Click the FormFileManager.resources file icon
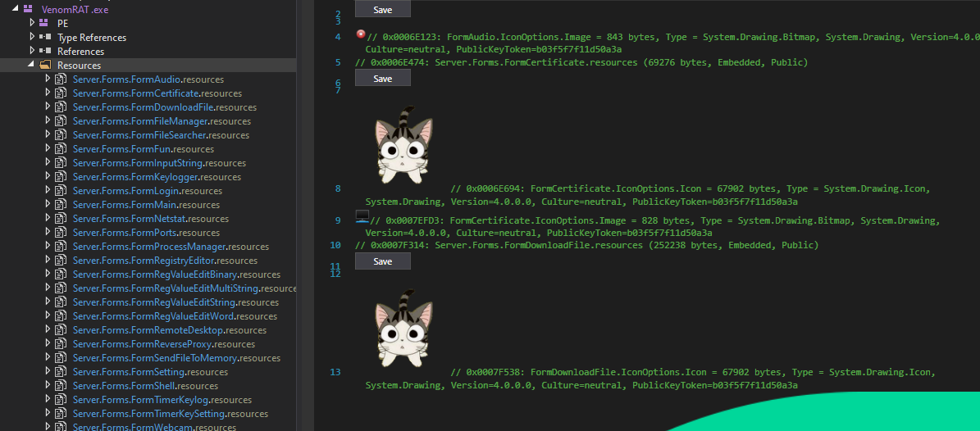Image resolution: width=980 pixels, height=431 pixels. point(61,121)
